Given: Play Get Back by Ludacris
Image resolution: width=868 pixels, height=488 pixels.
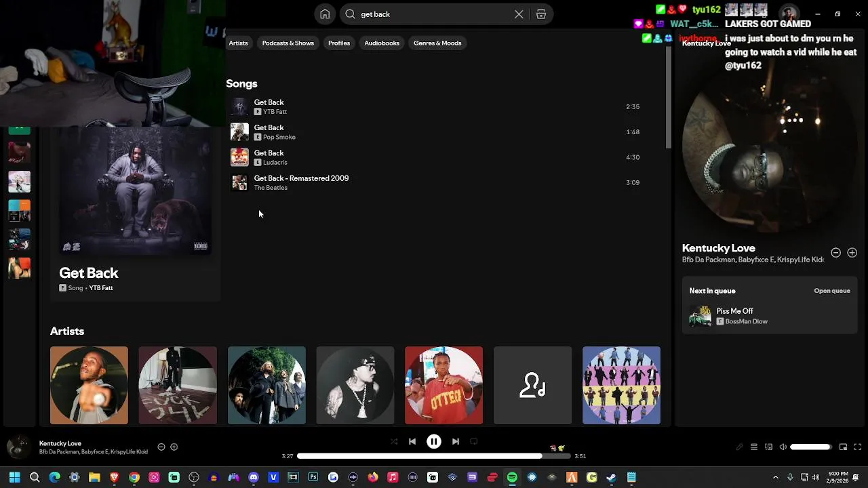Looking at the screenshot, I should coord(435,157).
